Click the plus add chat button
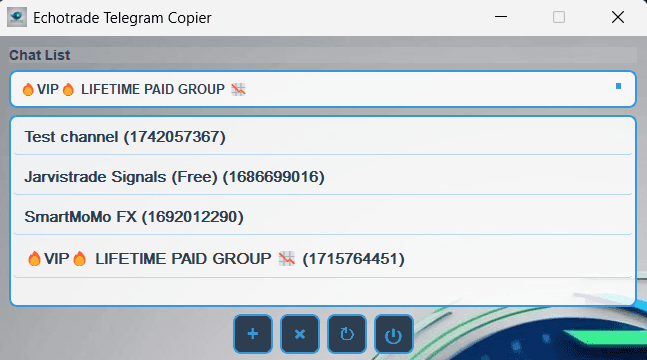The height and width of the screenshot is (360, 647). point(253,334)
